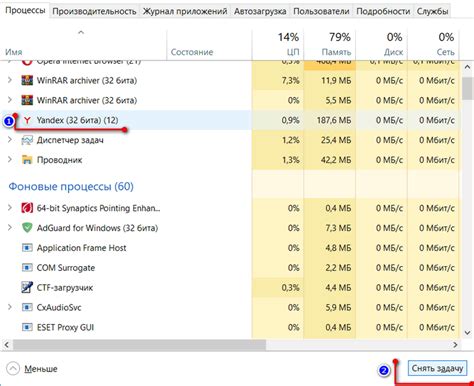Click the CTF-загрузчик icon
Image resolution: width=474 pixels, height=386 pixels.
point(27,287)
